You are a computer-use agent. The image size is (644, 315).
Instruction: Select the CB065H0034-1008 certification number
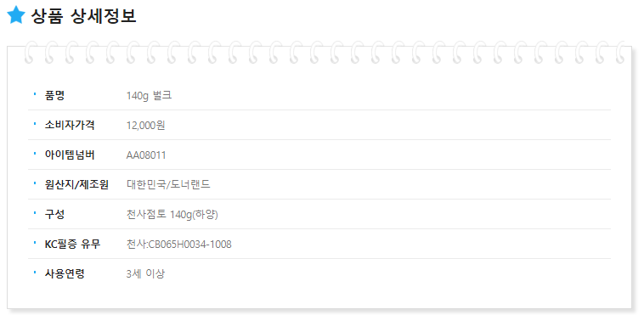tap(189, 245)
